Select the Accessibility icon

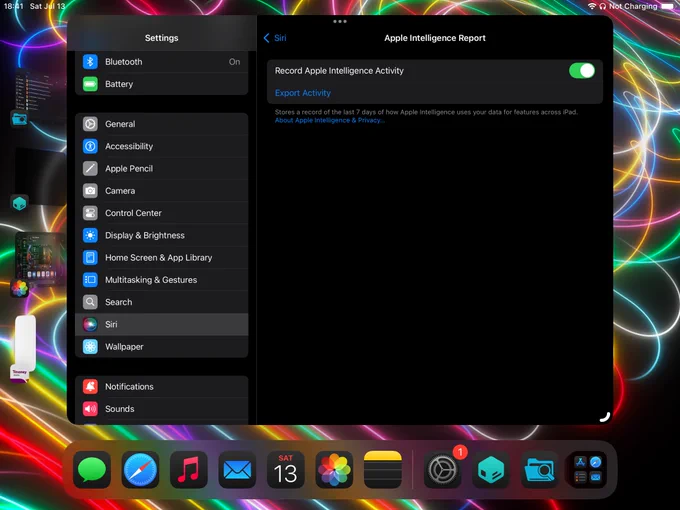[90, 146]
